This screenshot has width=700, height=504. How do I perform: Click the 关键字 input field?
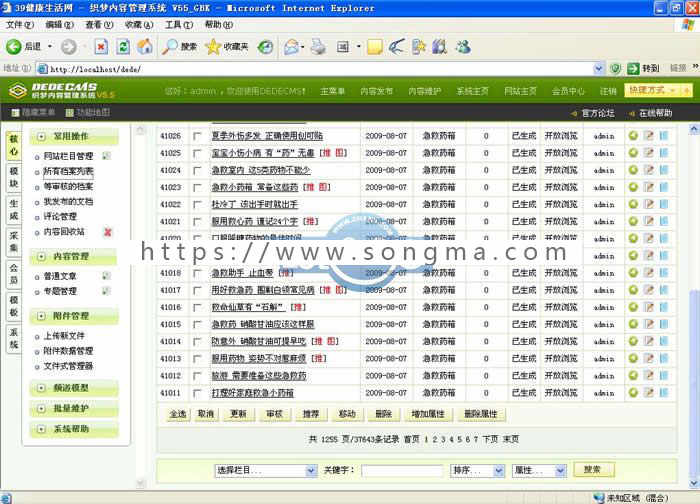402,471
